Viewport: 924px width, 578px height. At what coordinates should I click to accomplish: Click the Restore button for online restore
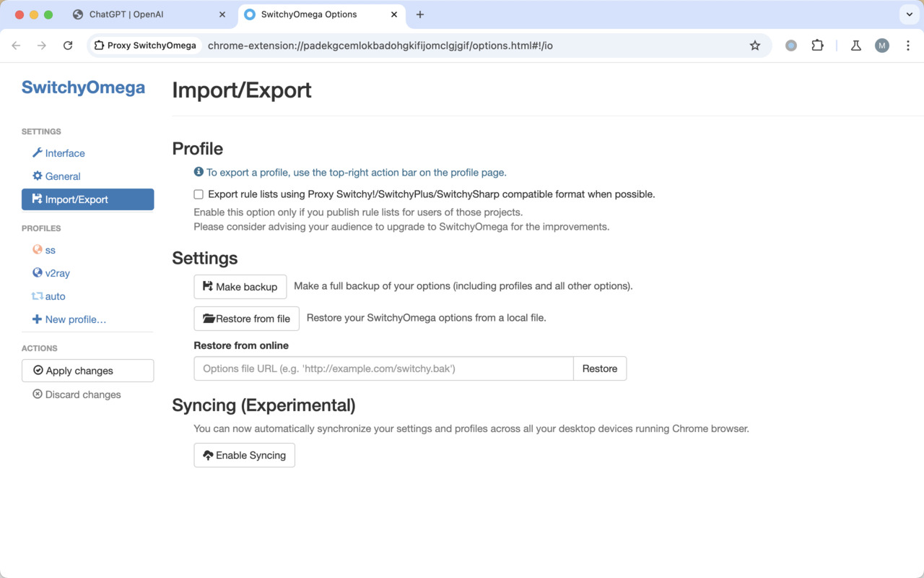pos(600,368)
